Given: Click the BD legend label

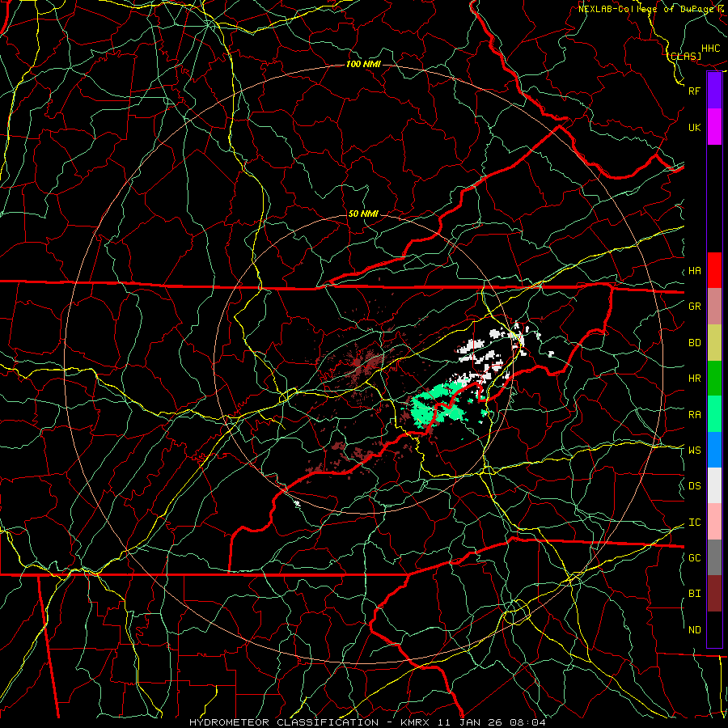Looking at the screenshot, I should point(694,343).
